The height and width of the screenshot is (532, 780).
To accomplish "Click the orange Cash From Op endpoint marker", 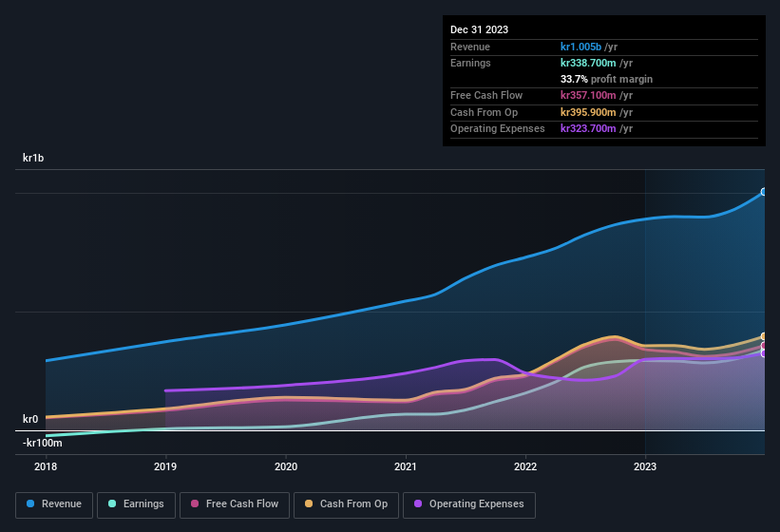I will click(x=764, y=336).
